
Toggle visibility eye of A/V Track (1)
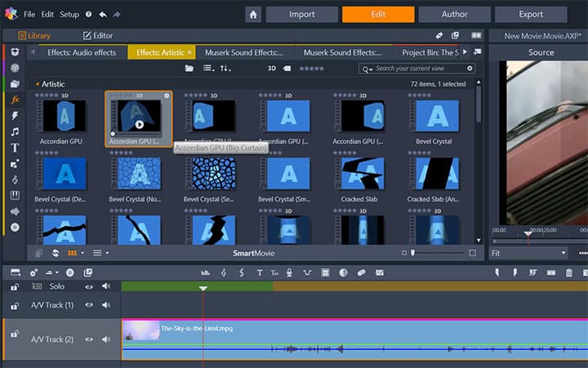coord(89,305)
